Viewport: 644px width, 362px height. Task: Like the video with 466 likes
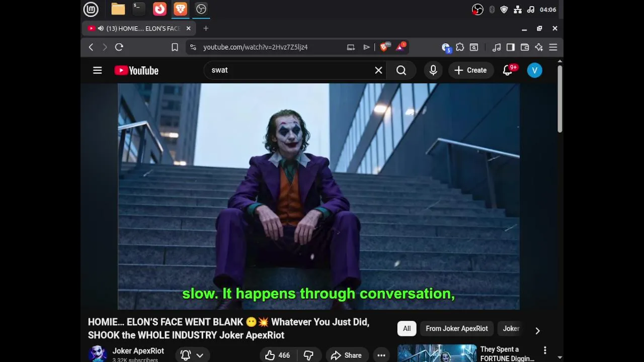pos(278,355)
